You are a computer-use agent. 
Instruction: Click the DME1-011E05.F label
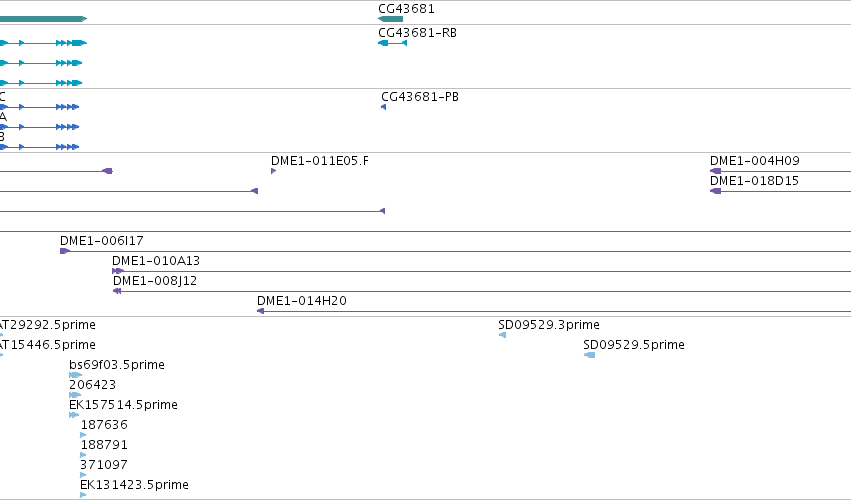[x=320, y=161]
